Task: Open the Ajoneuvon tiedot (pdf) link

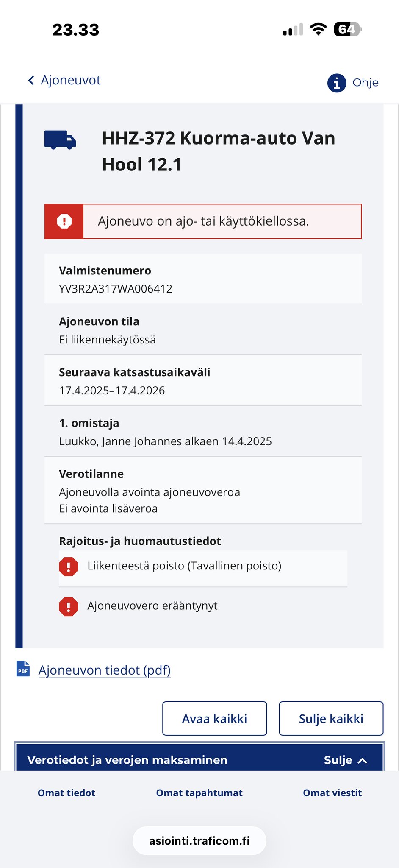Action: (x=105, y=670)
